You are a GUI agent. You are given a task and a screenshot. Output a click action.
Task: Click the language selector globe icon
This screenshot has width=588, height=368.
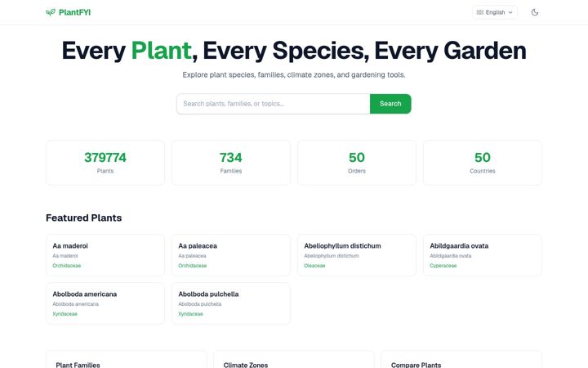click(480, 12)
